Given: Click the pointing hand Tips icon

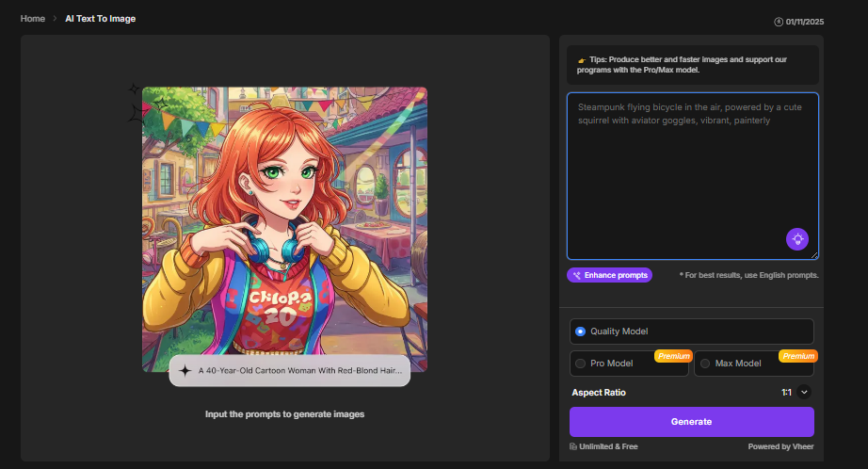Looking at the screenshot, I should click(x=581, y=58).
